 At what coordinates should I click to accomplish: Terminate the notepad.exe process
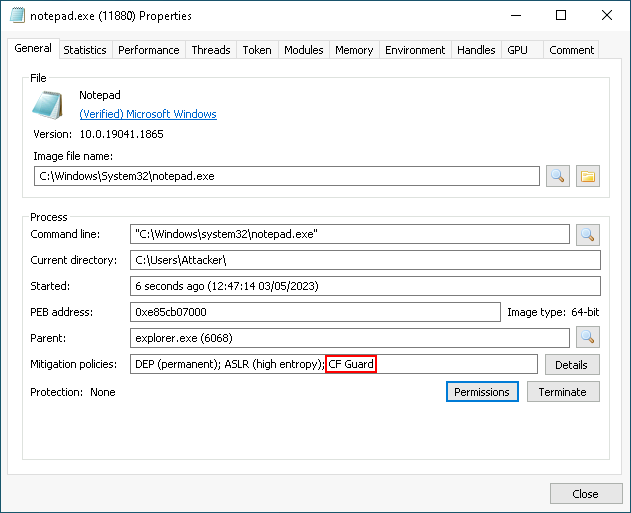(x=563, y=392)
